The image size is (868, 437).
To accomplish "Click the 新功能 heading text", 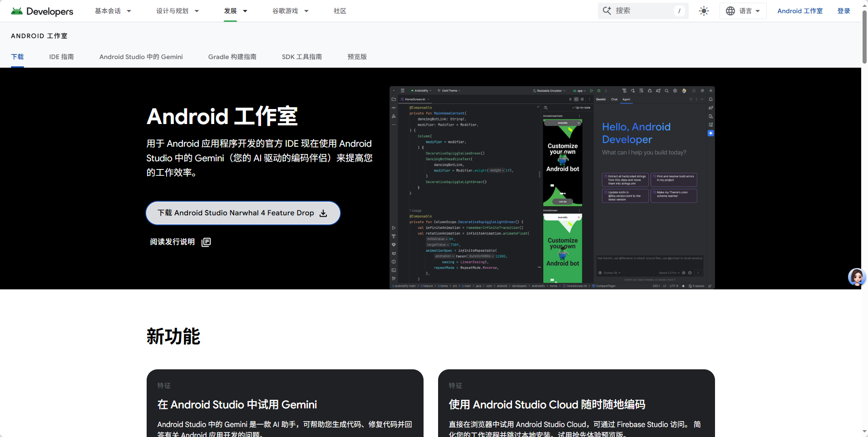I will coord(173,337).
